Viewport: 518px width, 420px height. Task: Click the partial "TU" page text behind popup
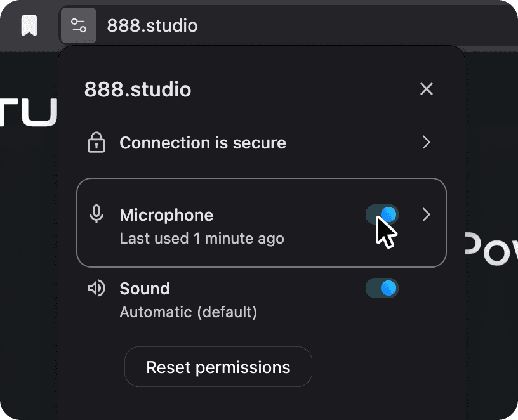(29, 112)
